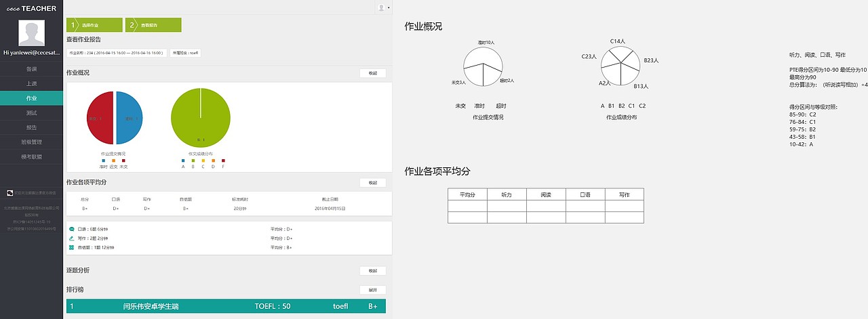Open 班级管理 in the sidebar menu

pos(31,142)
